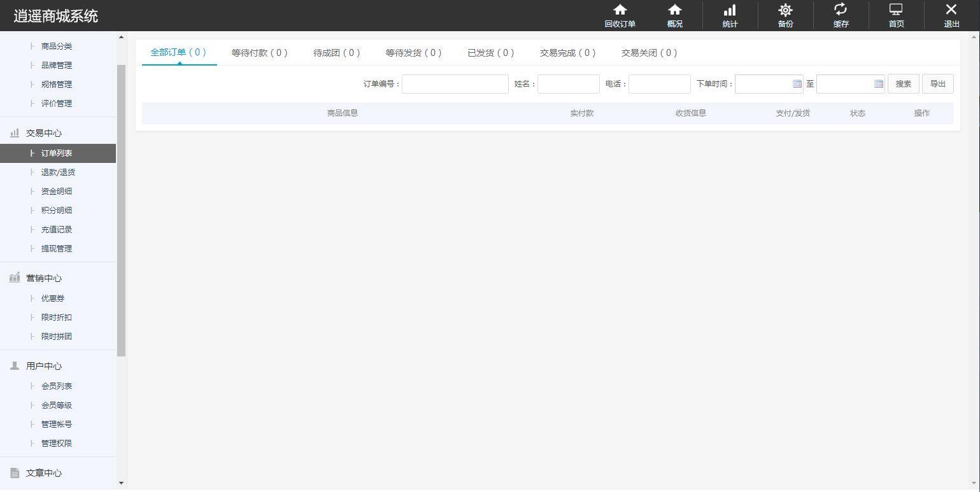Click the 退出 exit icon
980x492 pixels.
951,14
